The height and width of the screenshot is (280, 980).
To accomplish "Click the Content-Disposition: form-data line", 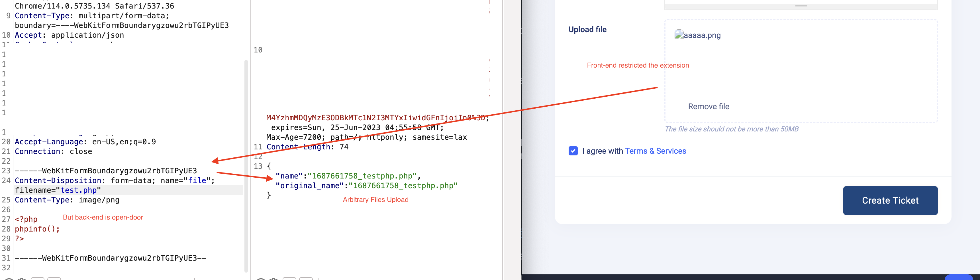I will click(x=115, y=180).
